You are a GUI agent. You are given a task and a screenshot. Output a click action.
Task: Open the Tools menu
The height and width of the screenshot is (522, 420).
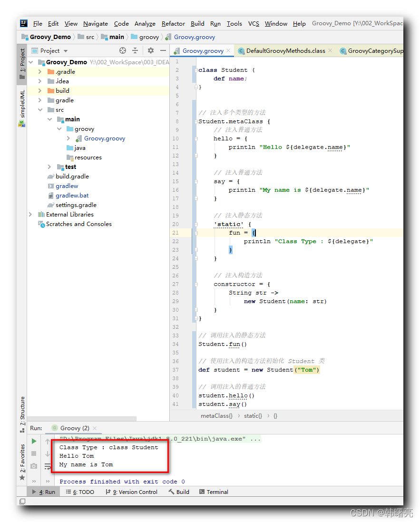[x=234, y=24]
